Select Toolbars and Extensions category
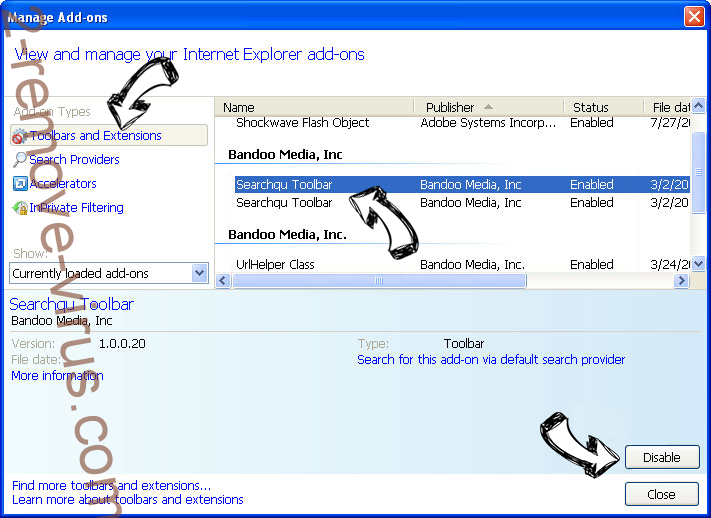This screenshot has width=711, height=518. [x=109, y=135]
